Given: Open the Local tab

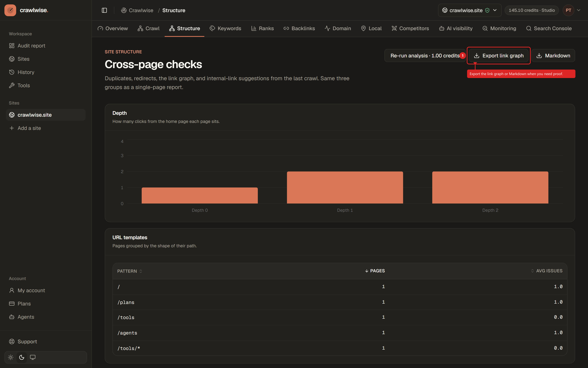Looking at the screenshot, I should (x=371, y=29).
